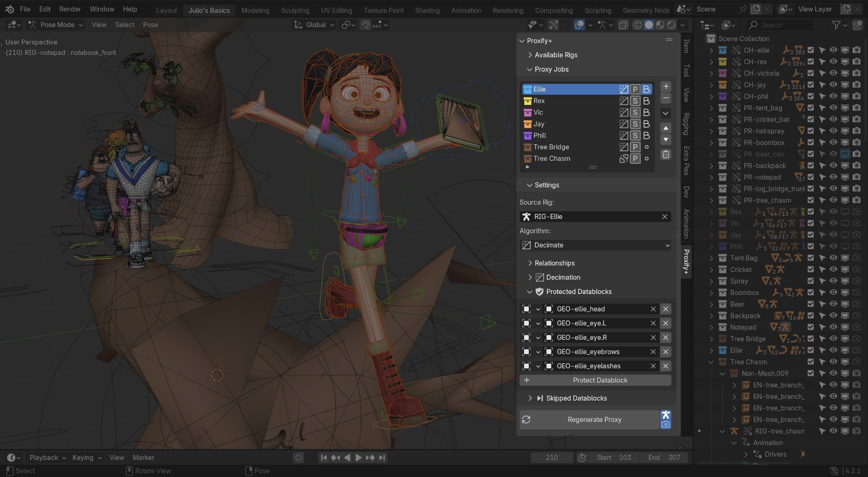Click the GEO-ellie_eye.L datablock field
The image size is (868, 477).
(x=600, y=323)
